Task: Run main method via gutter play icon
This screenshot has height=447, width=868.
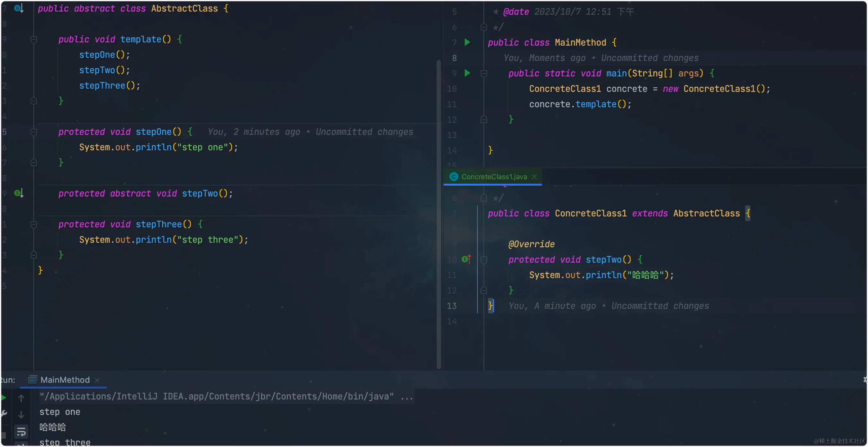Action: point(467,73)
